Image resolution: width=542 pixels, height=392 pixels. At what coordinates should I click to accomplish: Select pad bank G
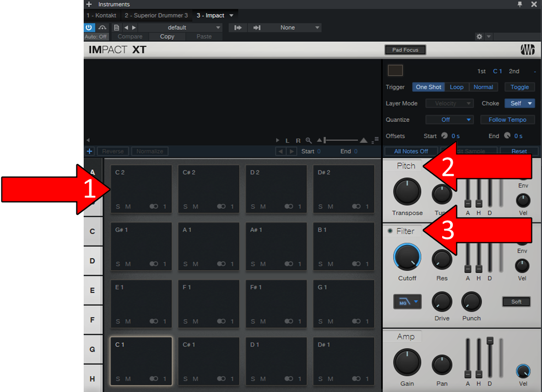(x=92, y=349)
